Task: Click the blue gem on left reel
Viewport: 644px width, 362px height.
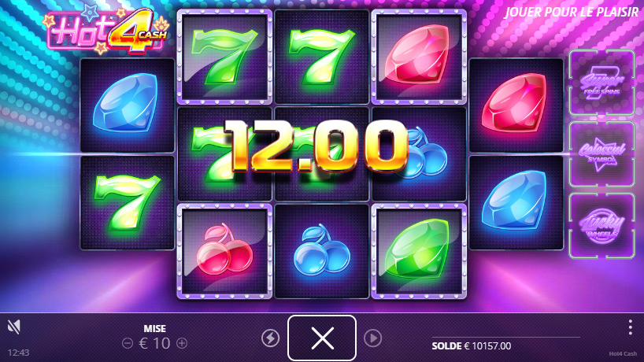Action: point(128,105)
